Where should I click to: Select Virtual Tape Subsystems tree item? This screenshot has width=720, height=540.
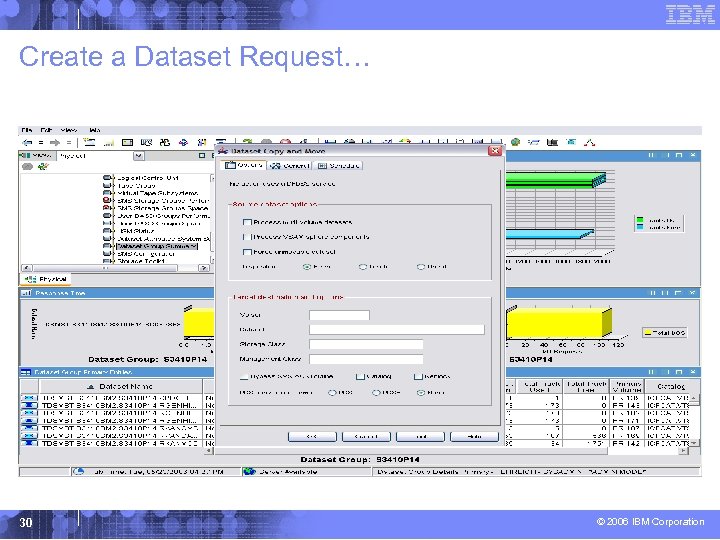(158, 193)
